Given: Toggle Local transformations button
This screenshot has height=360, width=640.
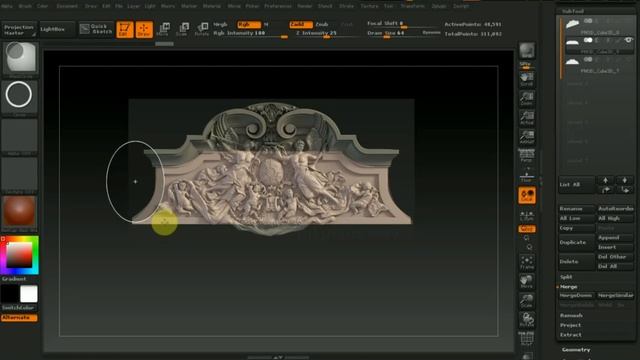Looking at the screenshot, I should [527, 195].
